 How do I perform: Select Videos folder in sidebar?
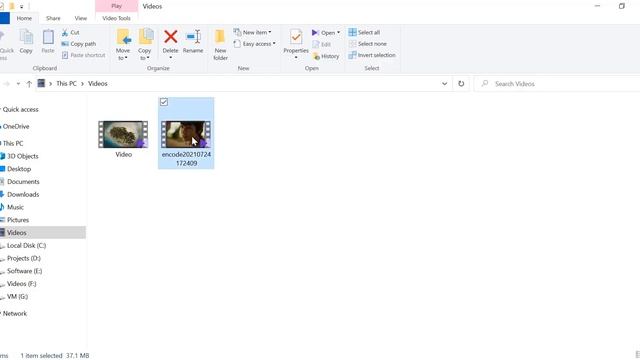(x=42, y=233)
